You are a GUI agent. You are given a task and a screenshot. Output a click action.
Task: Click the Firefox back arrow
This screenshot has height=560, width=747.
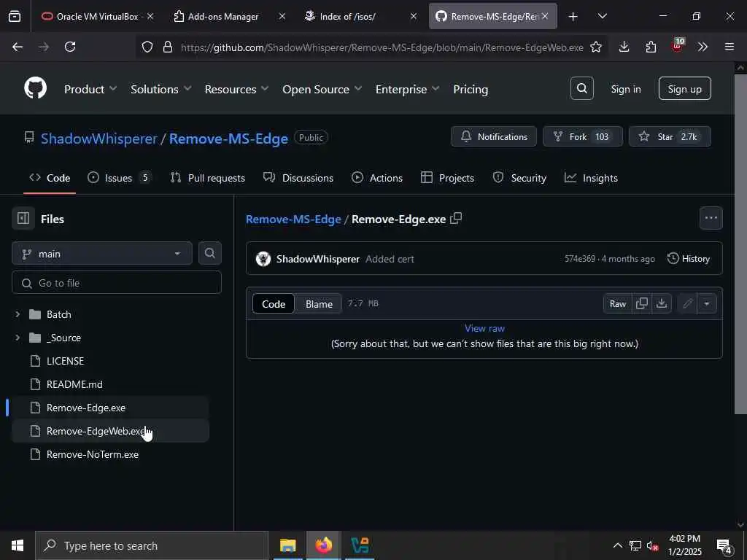coord(18,47)
